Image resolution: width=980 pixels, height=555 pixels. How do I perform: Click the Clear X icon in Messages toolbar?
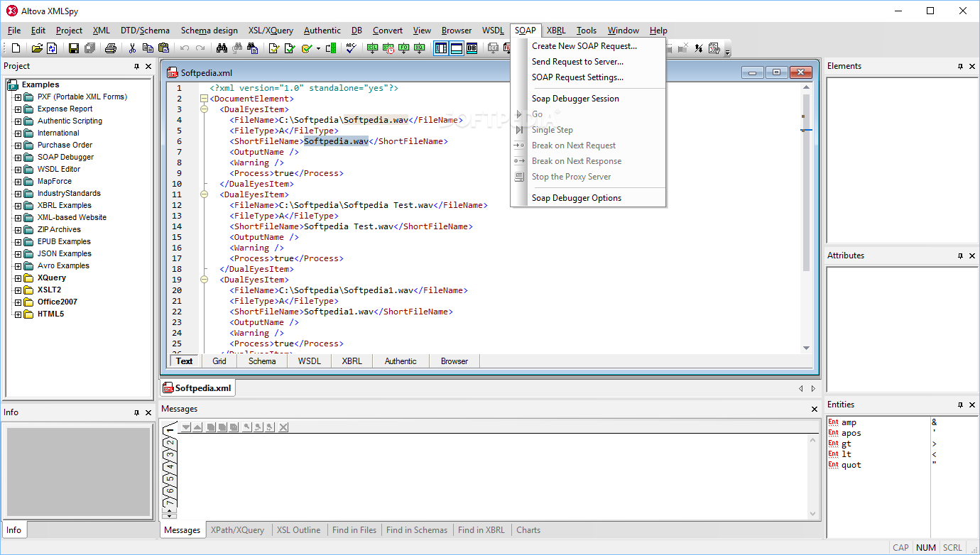(x=283, y=427)
